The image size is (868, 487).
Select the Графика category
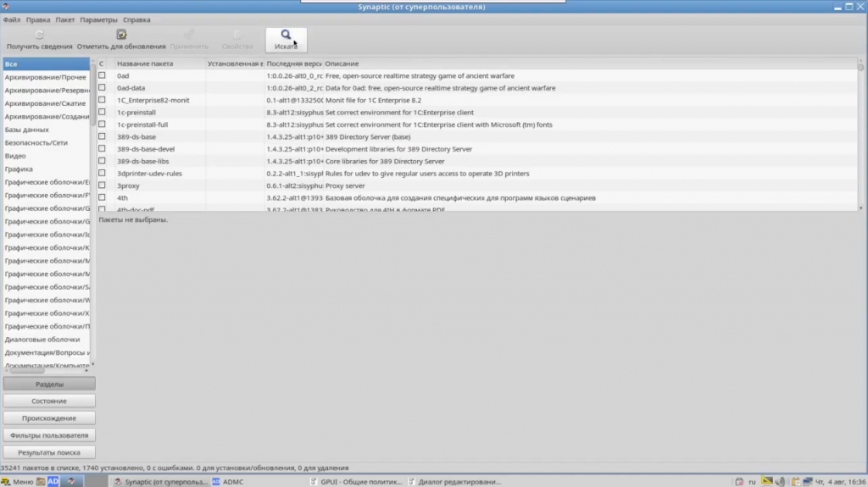(x=46, y=169)
